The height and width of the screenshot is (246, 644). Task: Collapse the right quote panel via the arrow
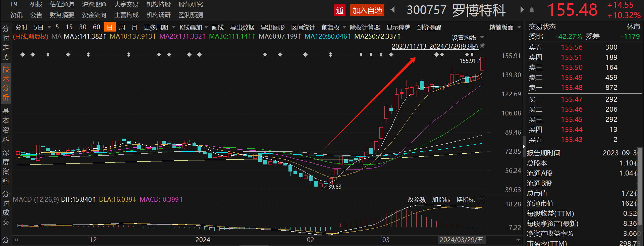pos(524,147)
